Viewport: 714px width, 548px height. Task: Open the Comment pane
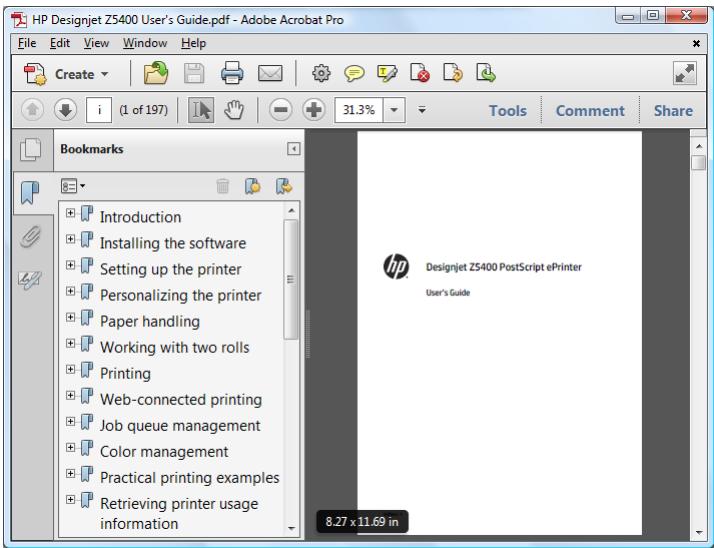click(x=590, y=111)
